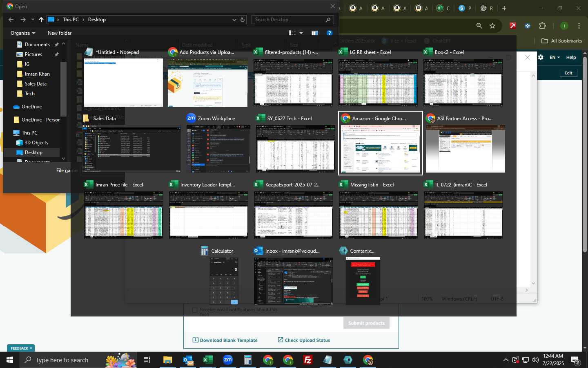Select Imran Khan folder in navigation pane
The image size is (588, 368).
click(x=37, y=74)
